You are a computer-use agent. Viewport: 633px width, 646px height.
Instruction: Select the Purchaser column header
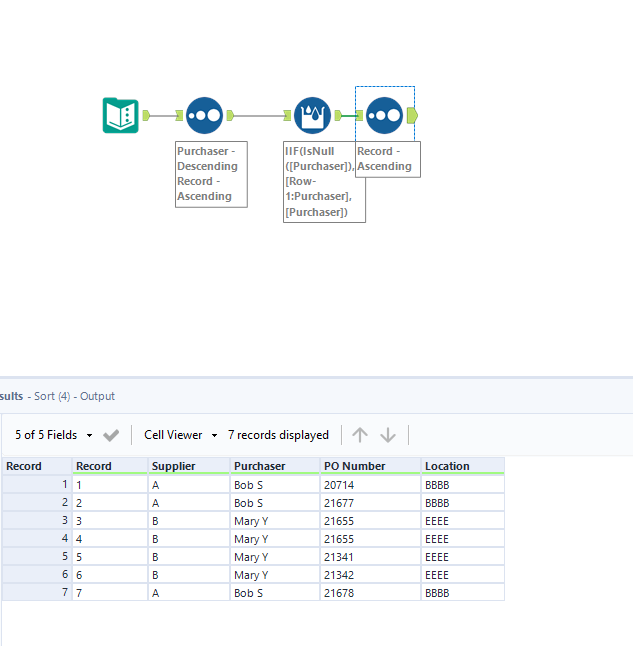tap(259, 466)
